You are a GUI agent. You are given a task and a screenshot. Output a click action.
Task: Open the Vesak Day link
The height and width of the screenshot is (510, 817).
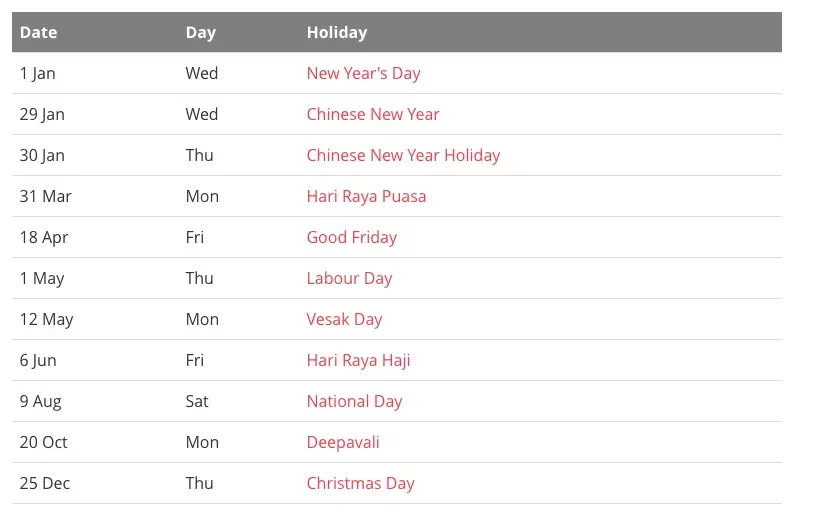344,319
